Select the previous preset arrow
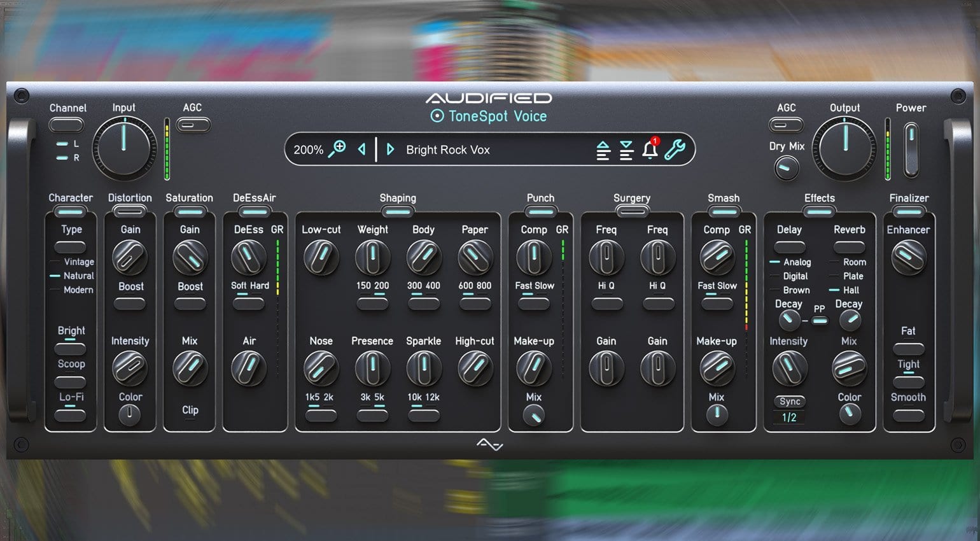 click(362, 149)
